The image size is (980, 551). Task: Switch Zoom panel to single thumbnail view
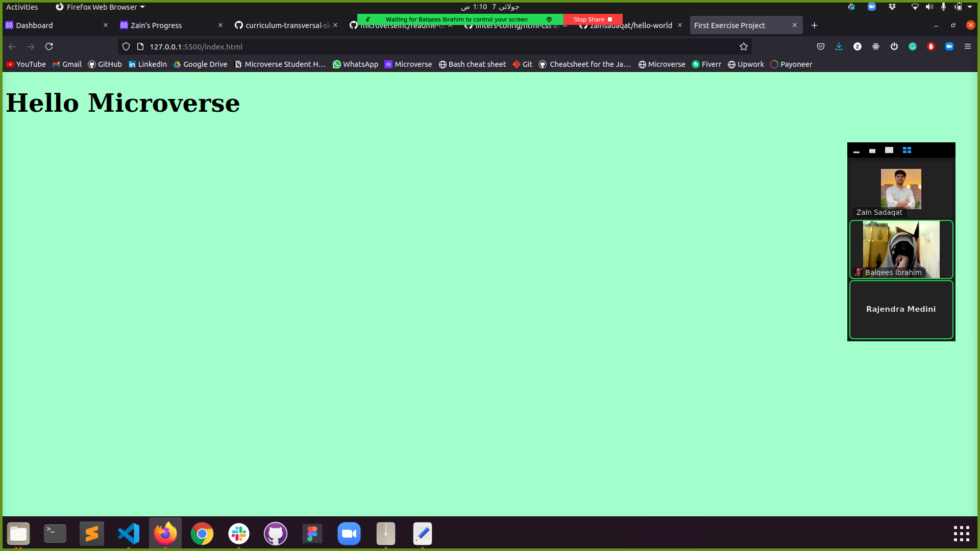tap(872, 151)
